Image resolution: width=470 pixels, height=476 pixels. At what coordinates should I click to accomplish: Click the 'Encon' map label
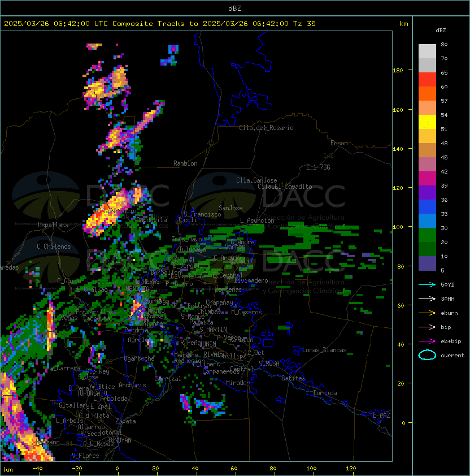[x=339, y=143]
